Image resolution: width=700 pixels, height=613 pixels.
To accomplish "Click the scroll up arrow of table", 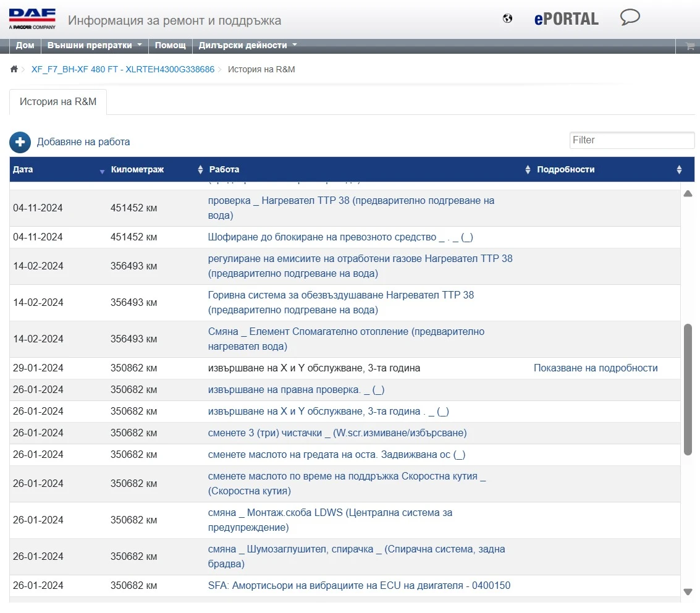I will coord(688,193).
